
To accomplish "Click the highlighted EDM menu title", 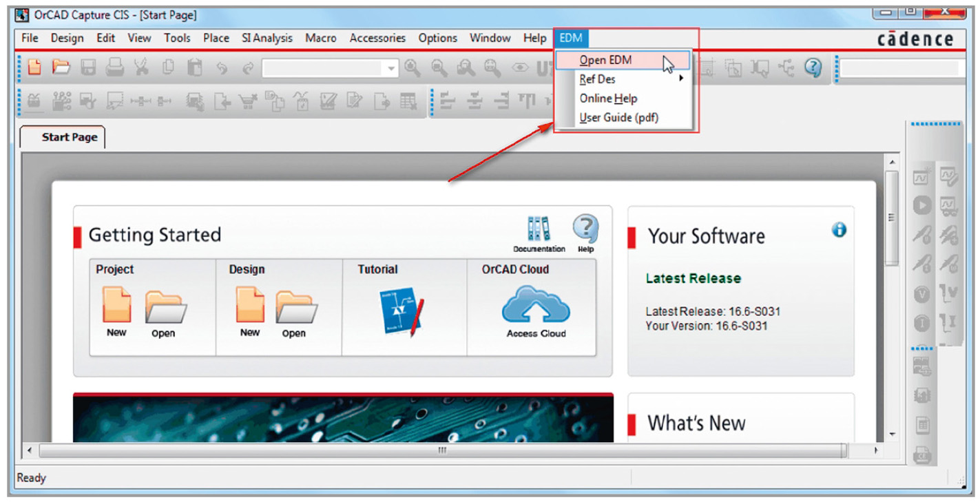I will point(571,38).
